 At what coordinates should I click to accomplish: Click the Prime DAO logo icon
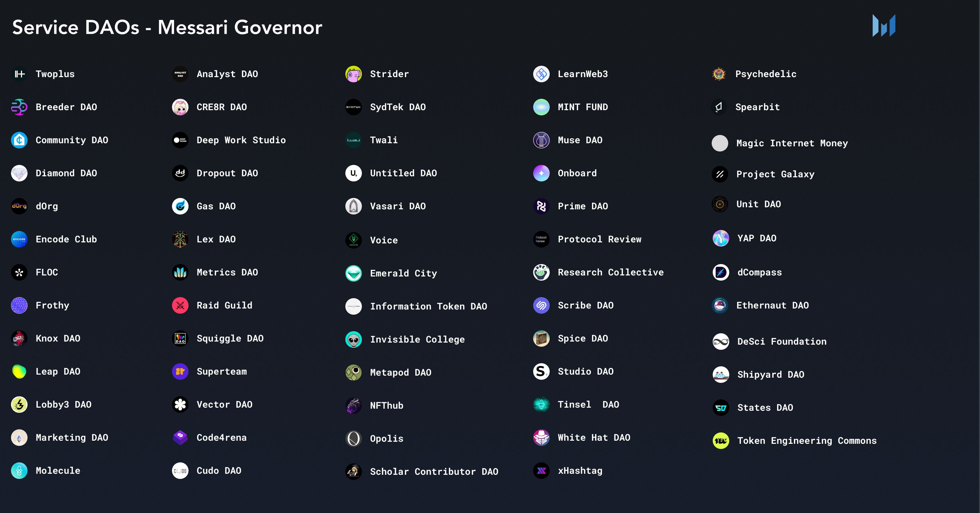coord(541,206)
